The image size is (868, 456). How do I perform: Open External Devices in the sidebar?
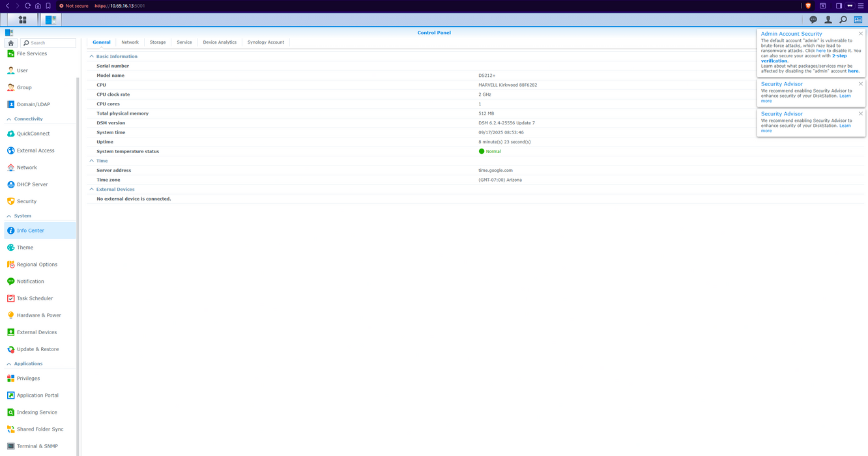coord(40,332)
